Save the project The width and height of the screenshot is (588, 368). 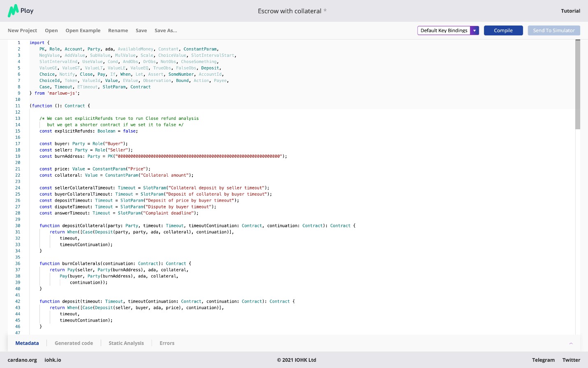point(141,30)
